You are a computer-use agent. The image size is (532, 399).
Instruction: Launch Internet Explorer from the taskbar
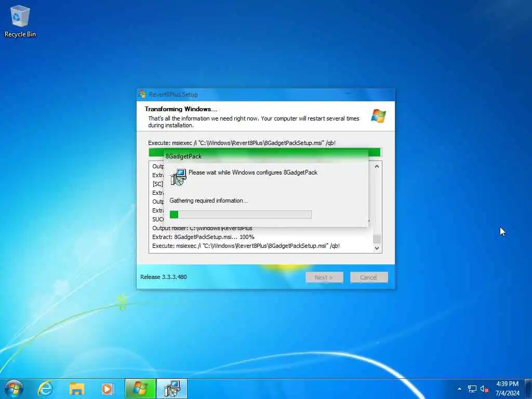tap(45, 389)
